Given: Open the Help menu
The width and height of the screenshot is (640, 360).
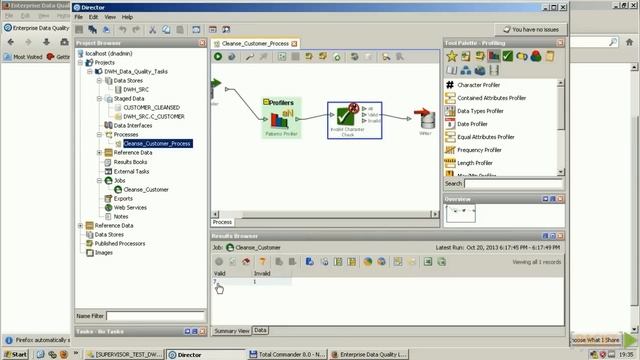Looking at the screenshot, I should click(127, 17).
